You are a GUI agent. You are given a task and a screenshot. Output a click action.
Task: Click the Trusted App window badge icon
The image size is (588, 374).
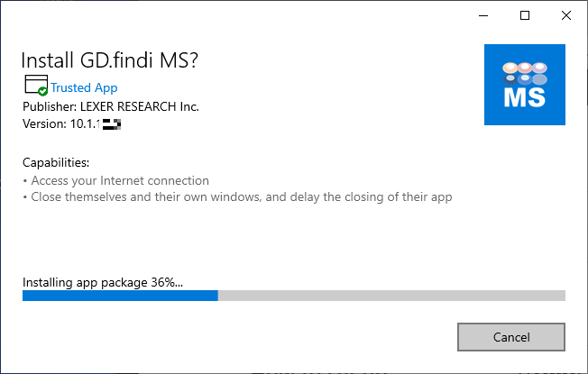click(35, 86)
